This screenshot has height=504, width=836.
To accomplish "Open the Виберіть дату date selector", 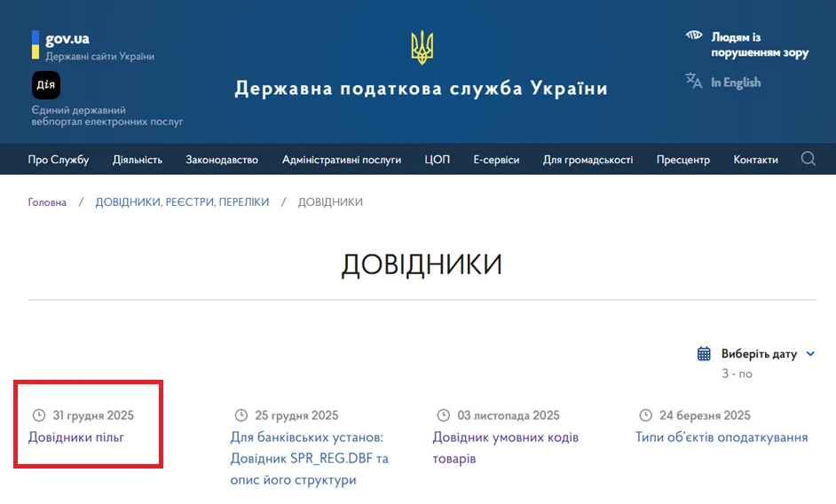I will (759, 354).
